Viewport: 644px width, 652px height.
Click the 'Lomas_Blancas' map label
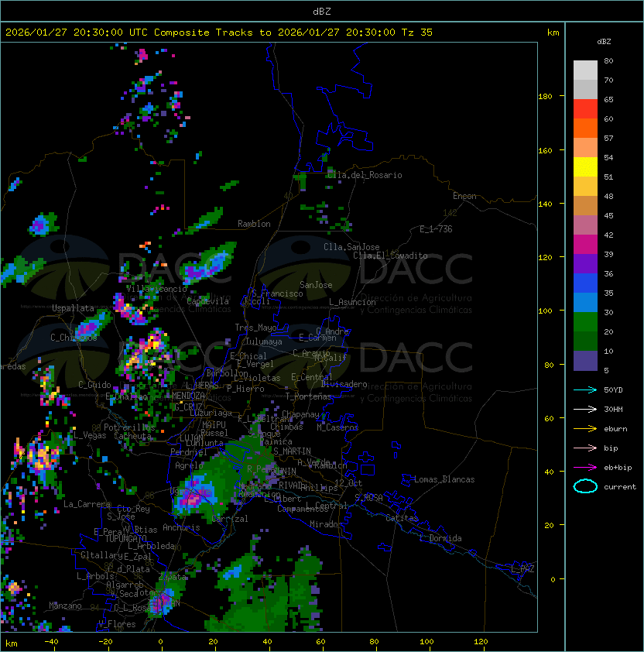[x=444, y=479]
